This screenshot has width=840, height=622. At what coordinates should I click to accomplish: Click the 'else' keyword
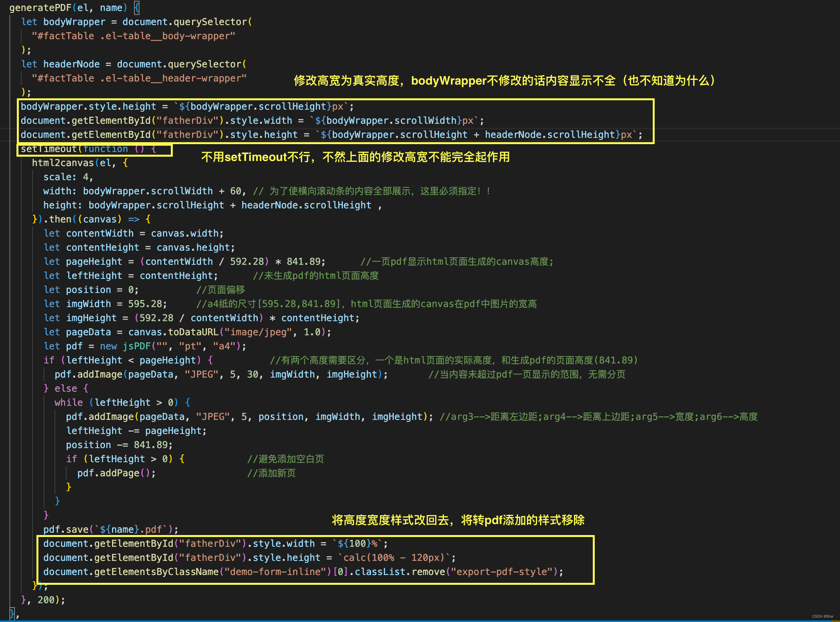[65, 389]
